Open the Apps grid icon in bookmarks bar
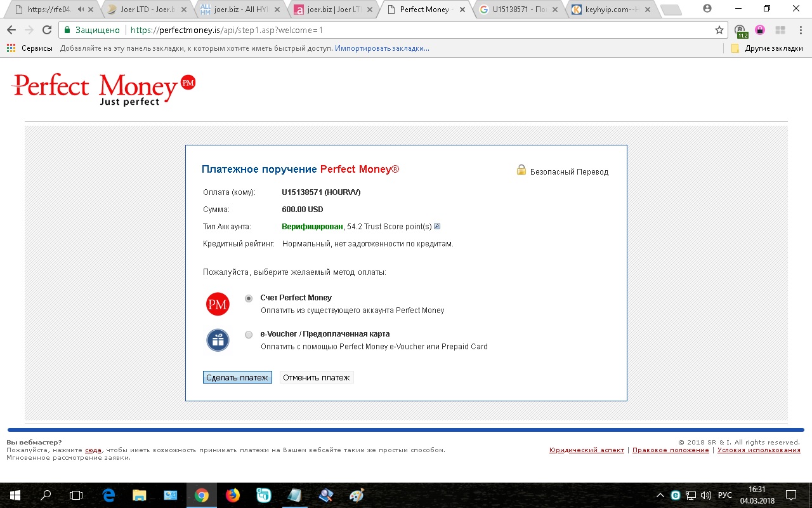Image resolution: width=812 pixels, height=508 pixels. 11,48
